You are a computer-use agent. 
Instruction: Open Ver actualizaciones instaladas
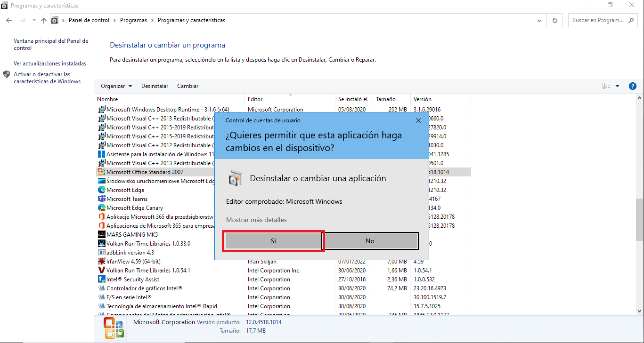(50, 63)
